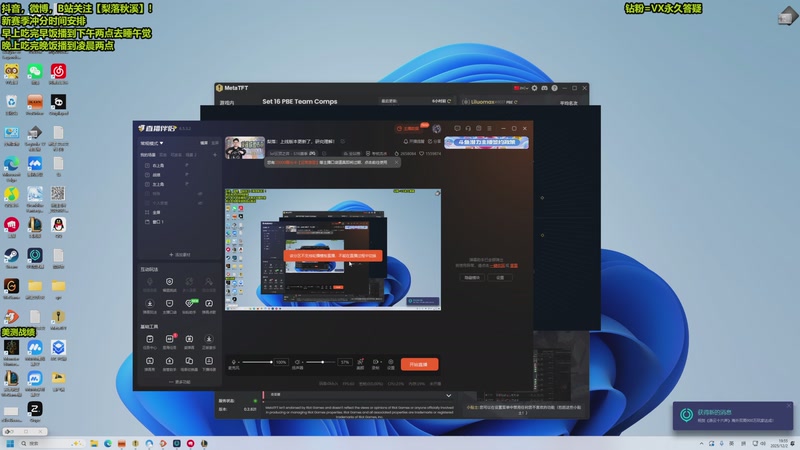The image size is (800, 450).
Task: Click the preview corner icon at top right
Action: (x=437, y=193)
